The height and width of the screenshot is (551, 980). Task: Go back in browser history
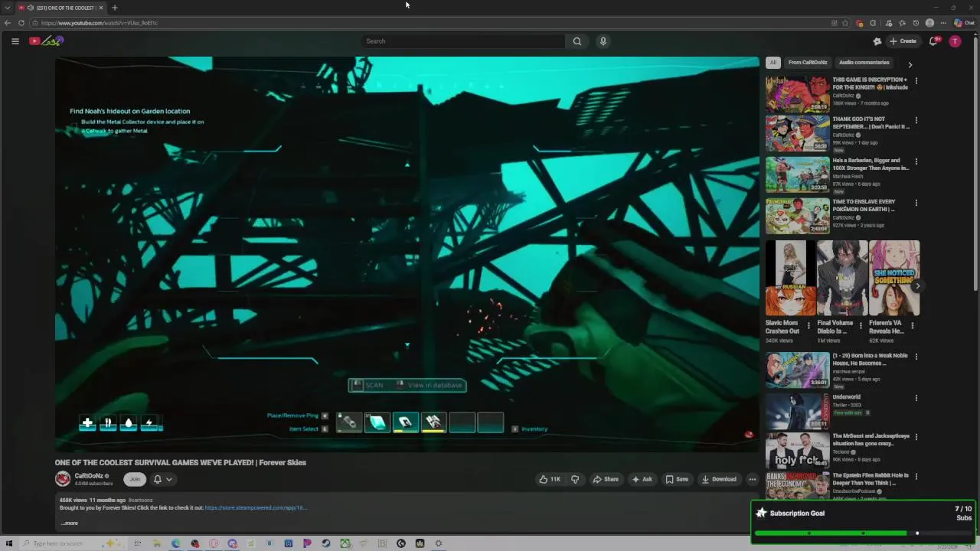coord(8,23)
